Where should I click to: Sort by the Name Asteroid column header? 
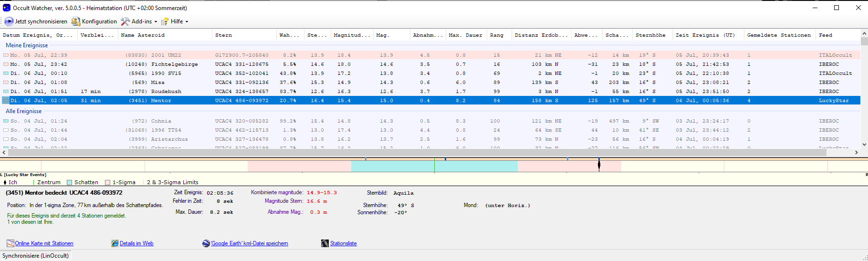tap(143, 35)
